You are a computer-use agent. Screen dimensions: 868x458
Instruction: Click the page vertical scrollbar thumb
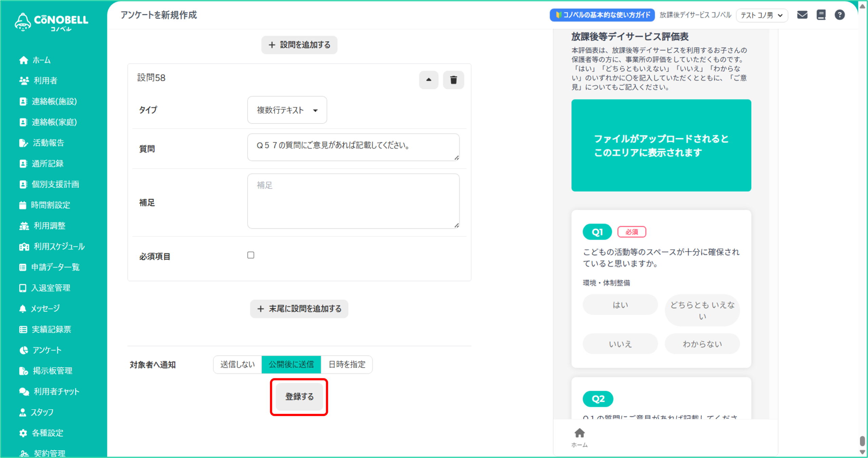[x=862, y=441]
